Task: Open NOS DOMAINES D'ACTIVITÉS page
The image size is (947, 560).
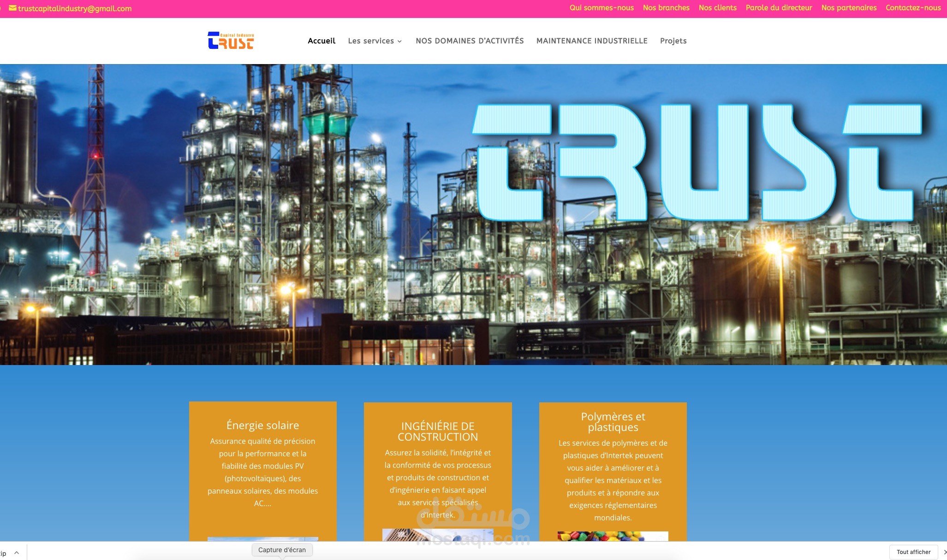Action: [470, 41]
